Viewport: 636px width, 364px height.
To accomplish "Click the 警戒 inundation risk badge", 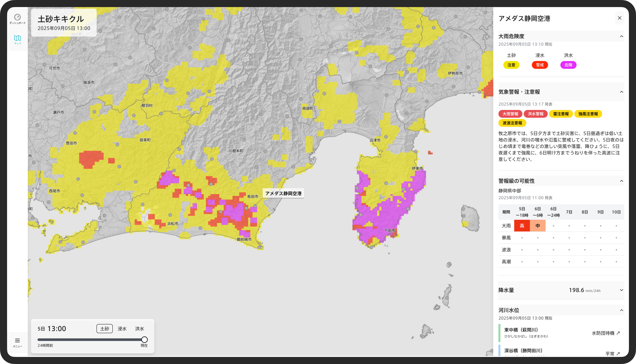I will pos(539,65).
